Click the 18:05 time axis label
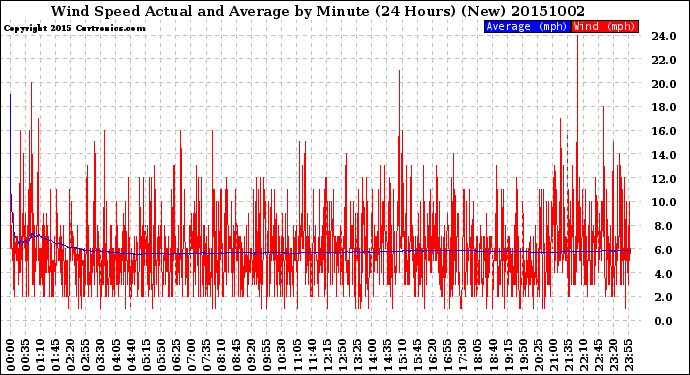690x375 pixels. [478, 355]
